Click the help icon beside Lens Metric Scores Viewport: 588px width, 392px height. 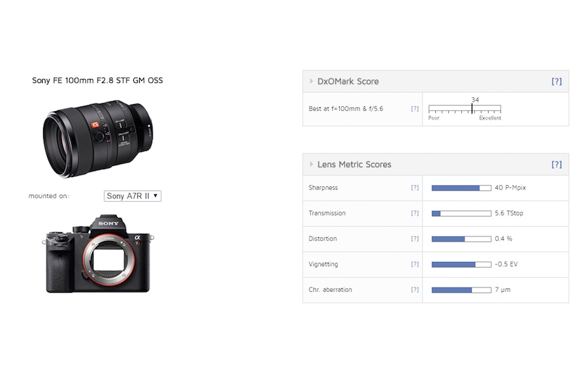coord(556,165)
